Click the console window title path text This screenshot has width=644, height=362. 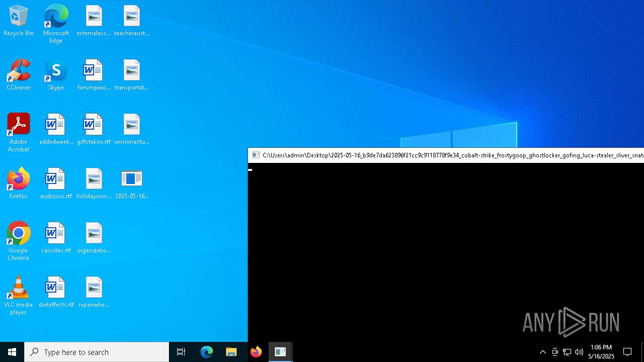pos(453,155)
